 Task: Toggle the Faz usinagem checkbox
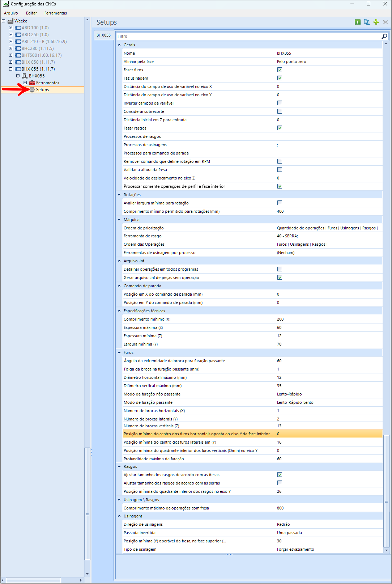point(280,78)
